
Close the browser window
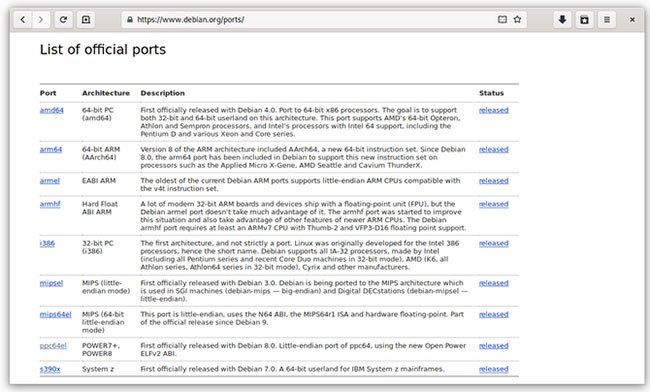(632, 19)
